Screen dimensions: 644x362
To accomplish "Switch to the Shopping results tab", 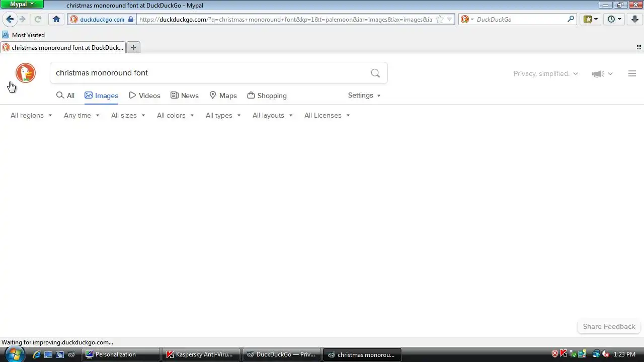I will 267,96.
